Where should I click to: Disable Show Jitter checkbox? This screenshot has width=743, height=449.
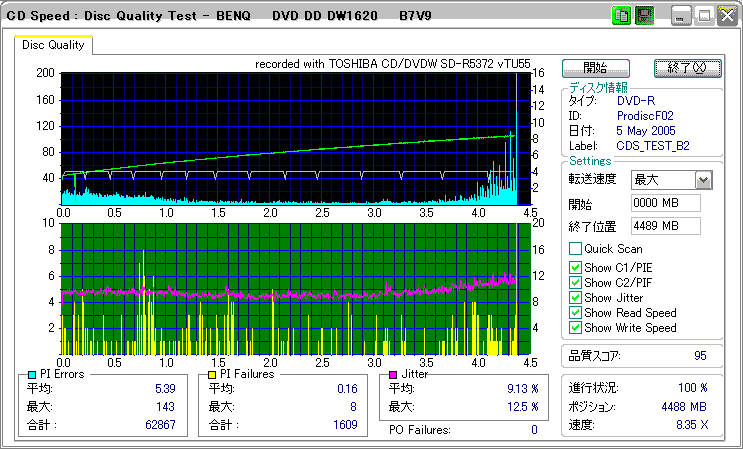coord(575,298)
